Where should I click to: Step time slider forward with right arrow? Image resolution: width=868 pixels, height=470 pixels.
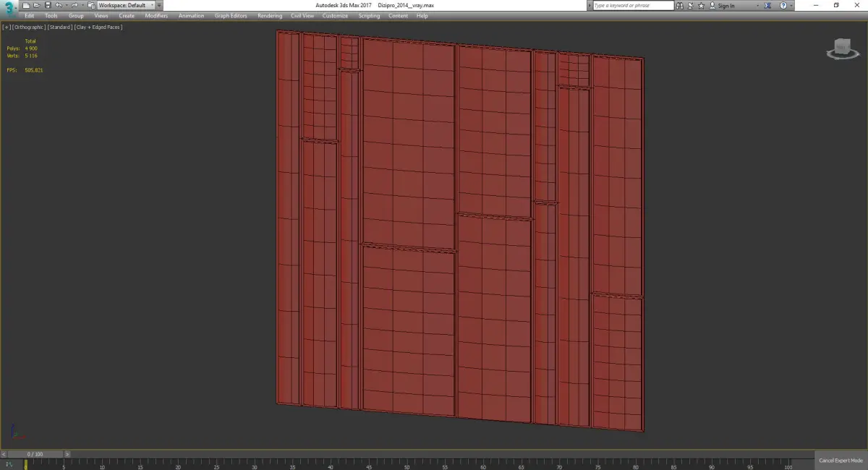(67, 454)
